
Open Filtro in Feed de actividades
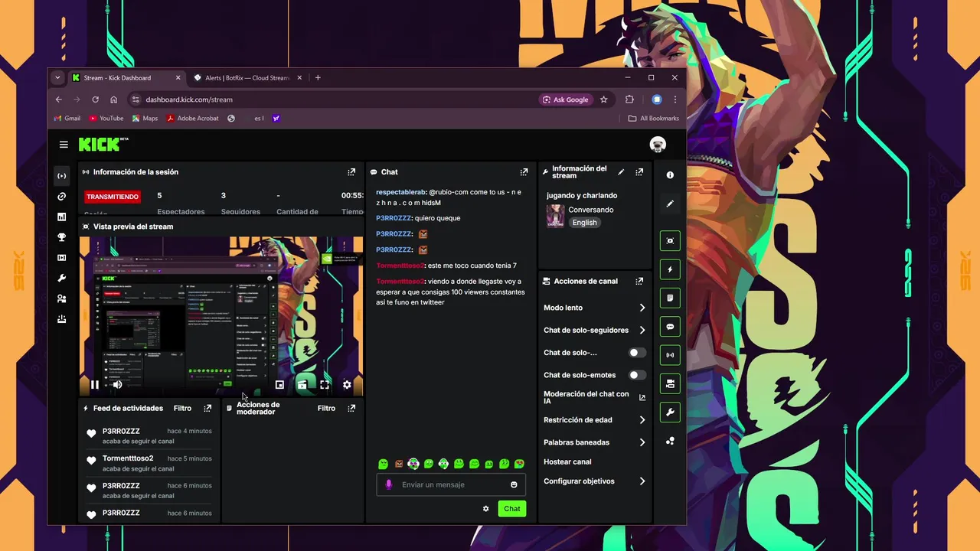(182, 409)
